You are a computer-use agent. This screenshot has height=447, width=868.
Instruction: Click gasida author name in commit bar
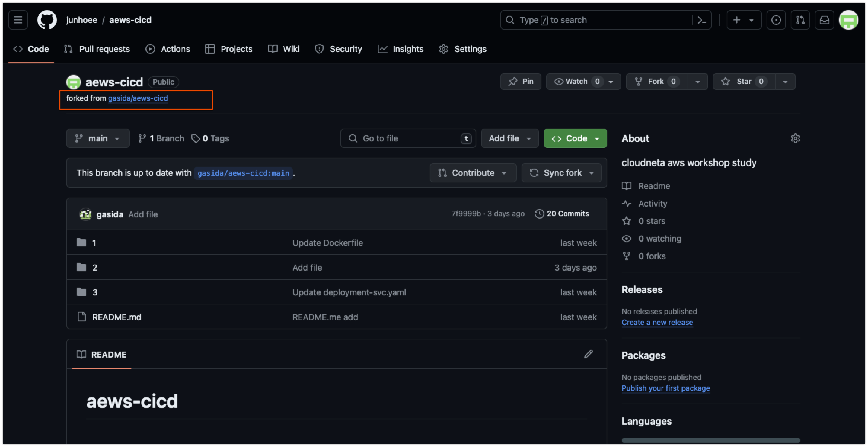[110, 214]
